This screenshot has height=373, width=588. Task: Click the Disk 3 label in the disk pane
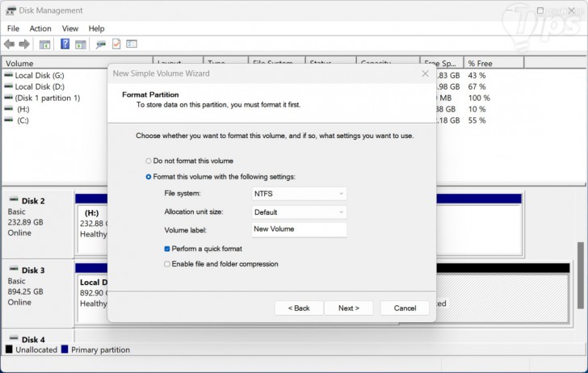[33, 270]
